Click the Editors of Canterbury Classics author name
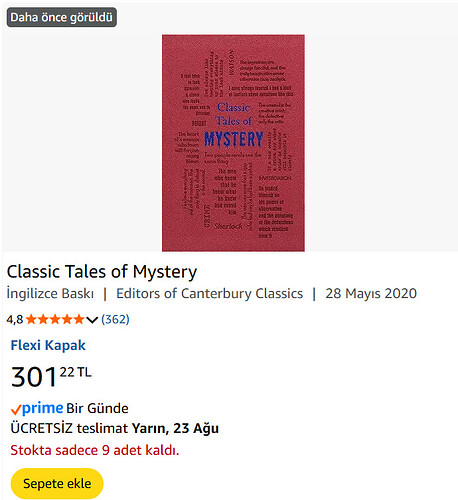The image size is (458, 500). [209, 293]
